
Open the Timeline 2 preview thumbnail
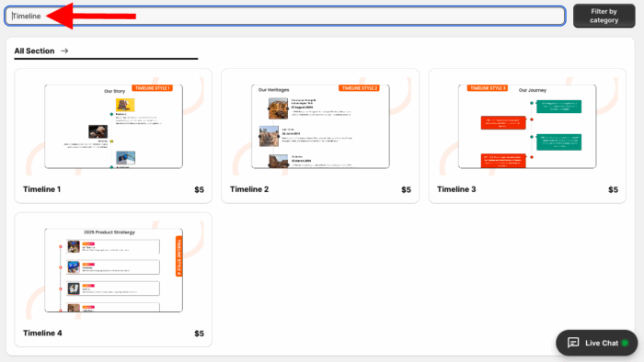(x=320, y=126)
